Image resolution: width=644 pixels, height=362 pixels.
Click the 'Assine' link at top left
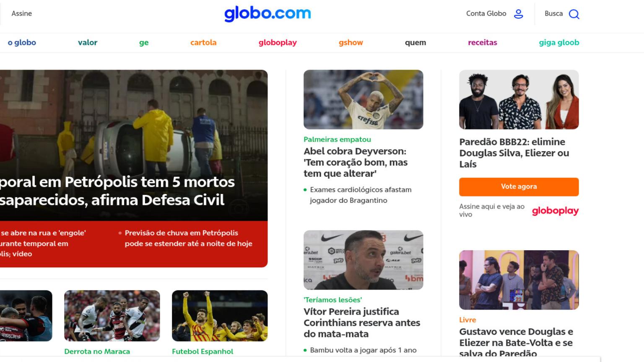[22, 13]
